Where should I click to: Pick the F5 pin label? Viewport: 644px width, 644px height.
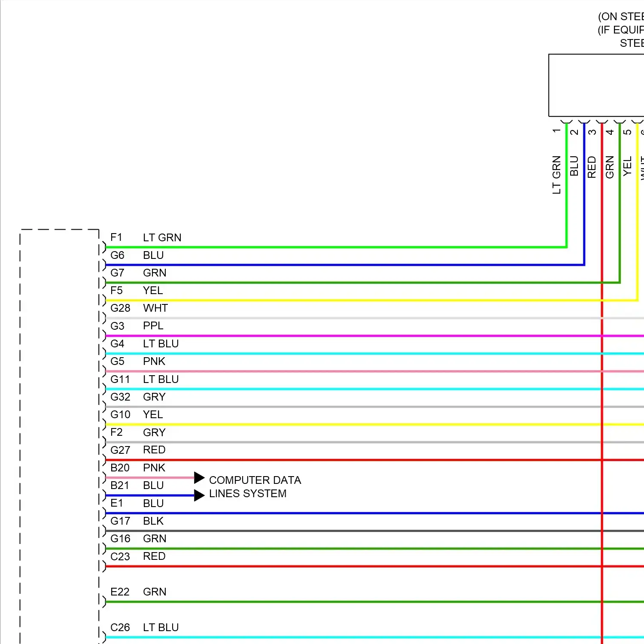116,290
